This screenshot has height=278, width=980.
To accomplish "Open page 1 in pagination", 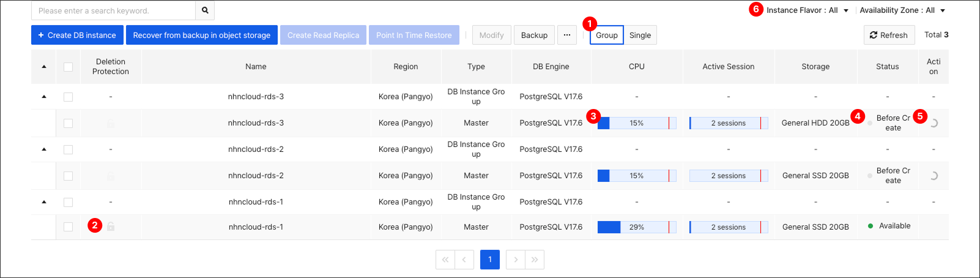I will coord(490,260).
